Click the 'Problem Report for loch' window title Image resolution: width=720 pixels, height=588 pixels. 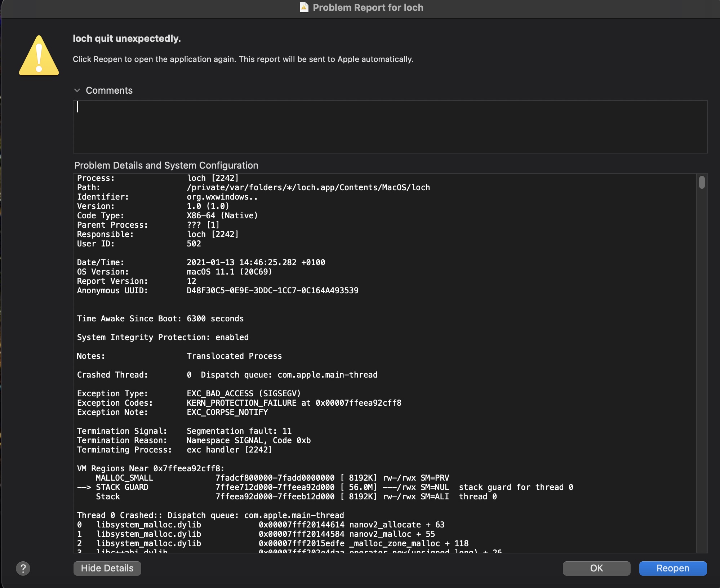pyautogui.click(x=368, y=8)
